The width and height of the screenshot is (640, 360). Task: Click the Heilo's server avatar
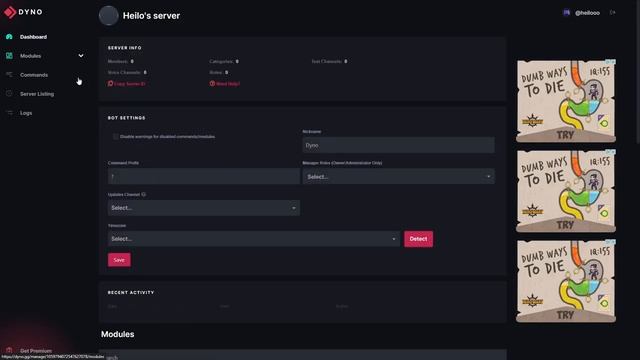109,16
